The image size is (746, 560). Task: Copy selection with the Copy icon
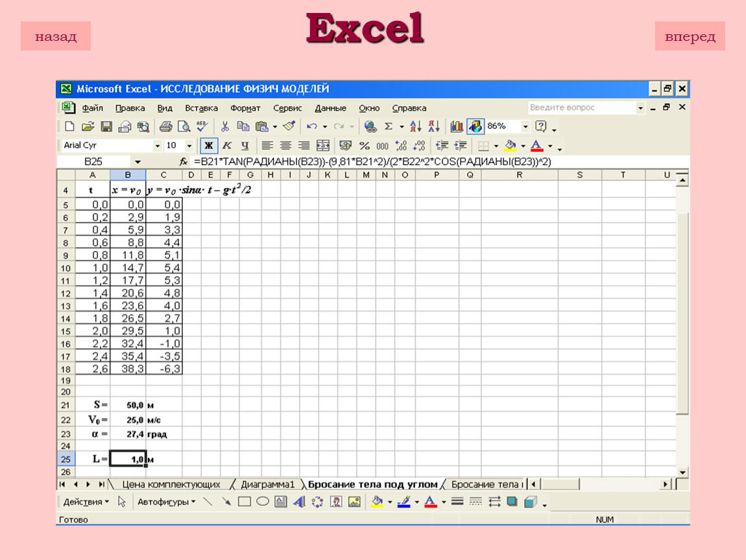[243, 126]
